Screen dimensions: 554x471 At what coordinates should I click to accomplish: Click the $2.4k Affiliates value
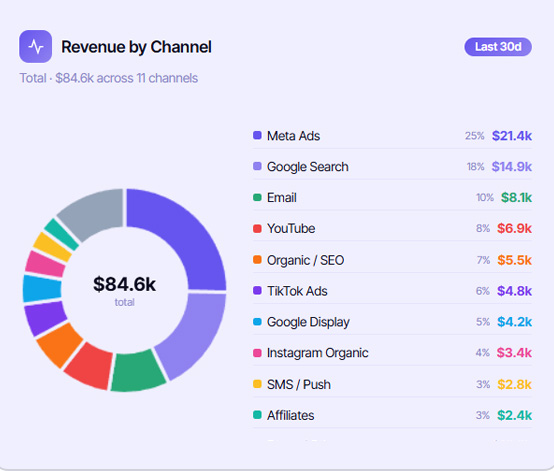[x=514, y=415]
